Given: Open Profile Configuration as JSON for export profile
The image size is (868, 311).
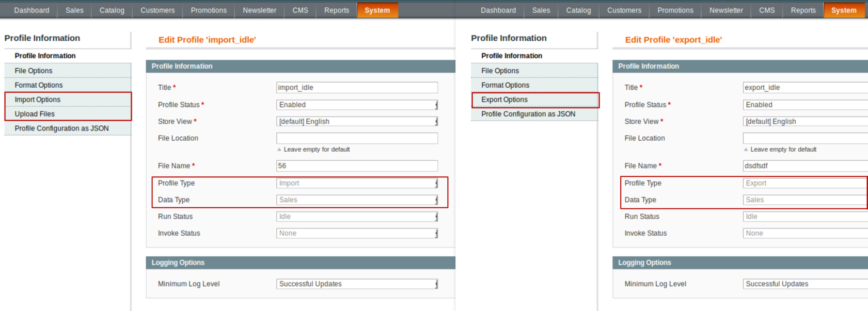Looking at the screenshot, I should tap(534, 114).
